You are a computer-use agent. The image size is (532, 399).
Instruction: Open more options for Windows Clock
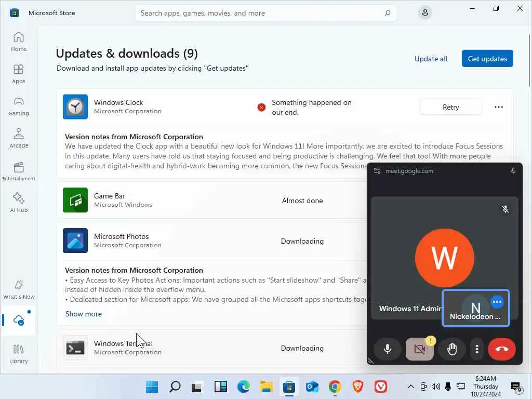[498, 107]
